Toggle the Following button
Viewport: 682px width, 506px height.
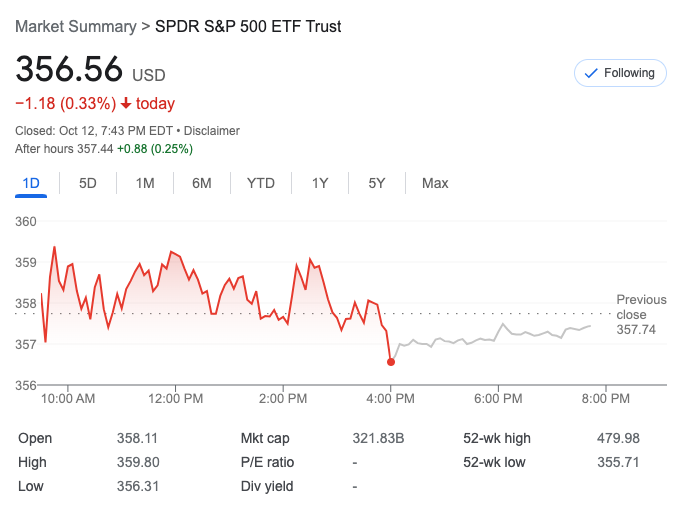pos(620,73)
